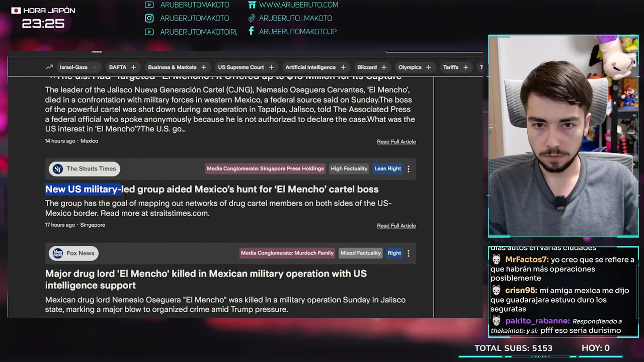Click MrFactos7 username in chat

(x=527, y=259)
